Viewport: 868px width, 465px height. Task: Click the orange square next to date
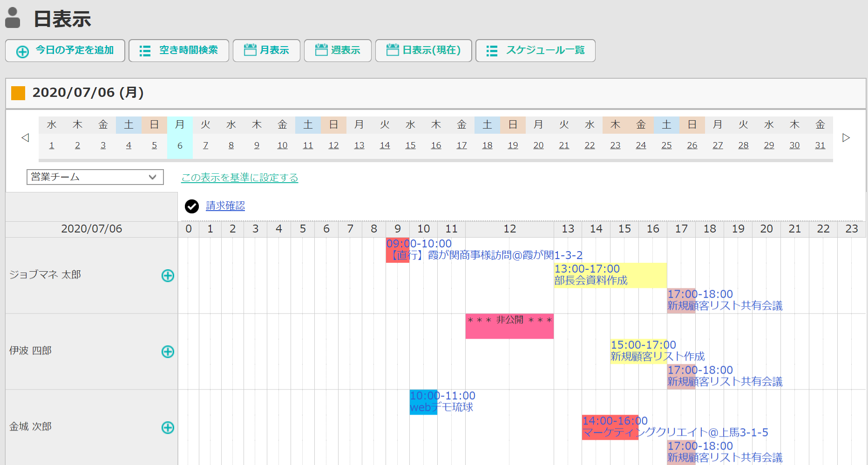coord(18,93)
